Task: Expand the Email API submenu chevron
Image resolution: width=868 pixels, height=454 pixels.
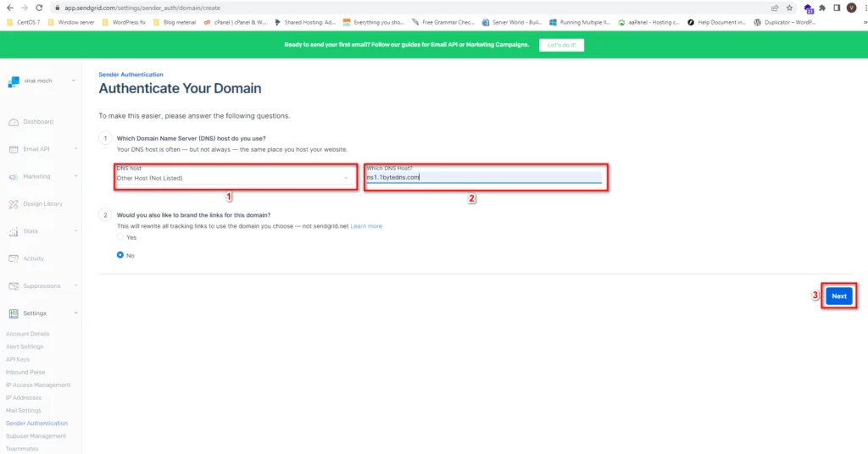Action: (x=75, y=149)
